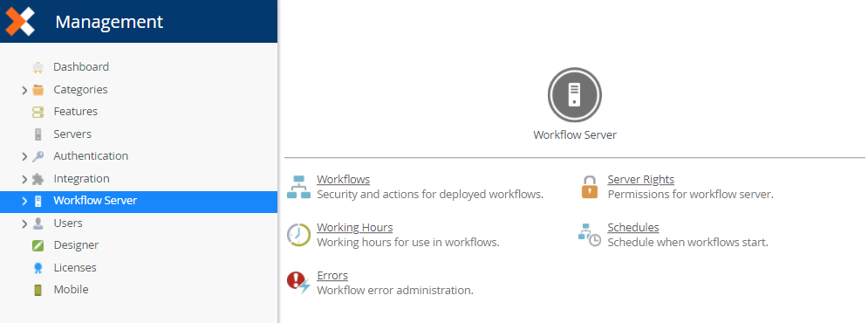
Task: Click the large Workflow Server circle icon
Action: [575, 95]
